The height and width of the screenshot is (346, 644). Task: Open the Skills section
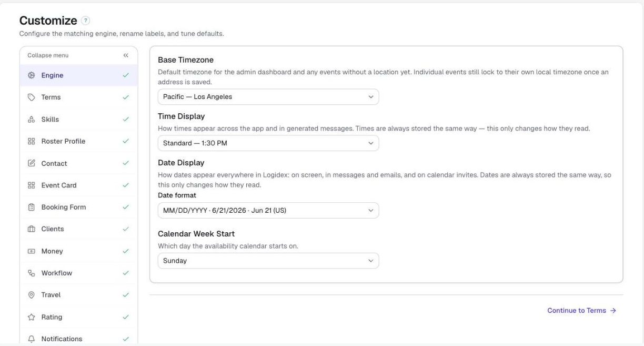(78, 120)
